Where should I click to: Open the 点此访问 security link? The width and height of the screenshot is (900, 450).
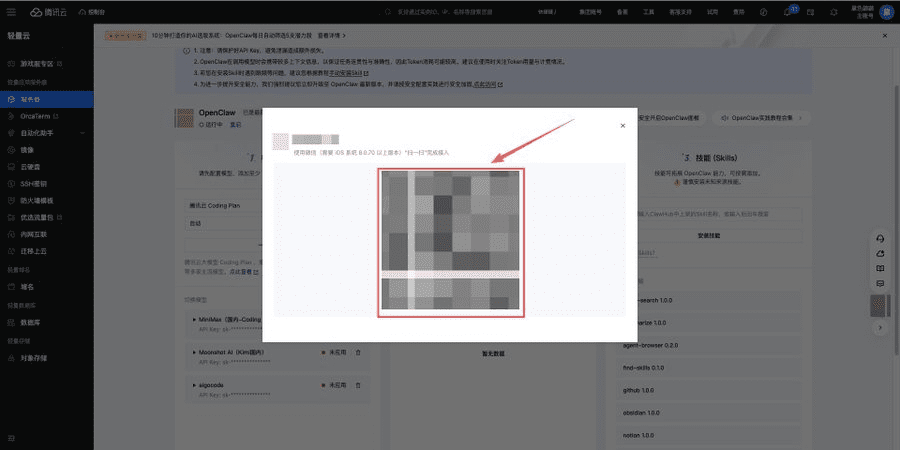click(x=488, y=84)
